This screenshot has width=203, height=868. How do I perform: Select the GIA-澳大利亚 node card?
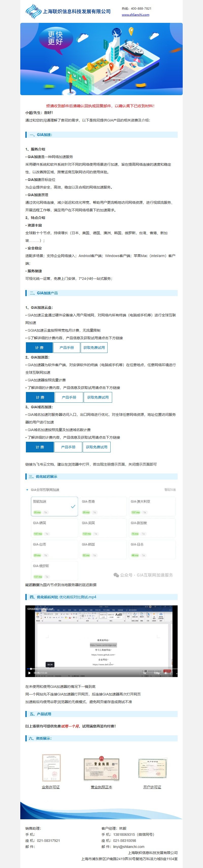152,506
